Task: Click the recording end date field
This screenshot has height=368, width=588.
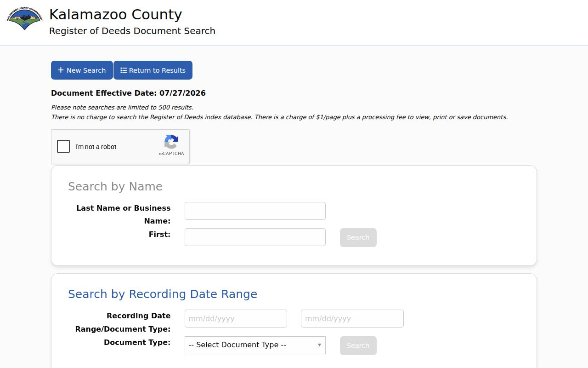Action: [352, 318]
